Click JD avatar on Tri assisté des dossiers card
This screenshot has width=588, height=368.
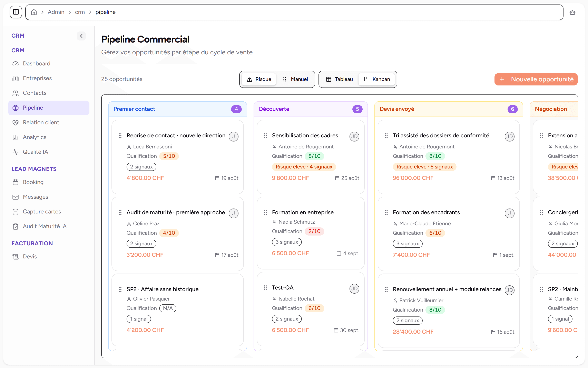(x=510, y=136)
